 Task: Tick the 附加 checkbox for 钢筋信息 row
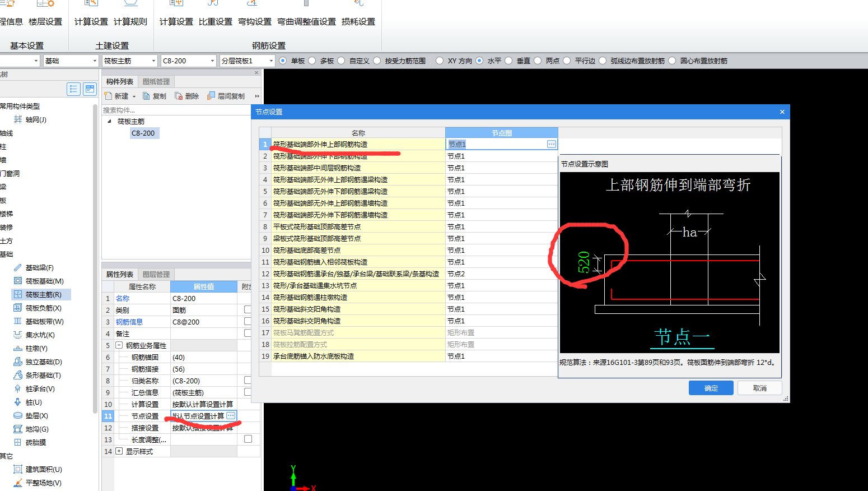248,322
